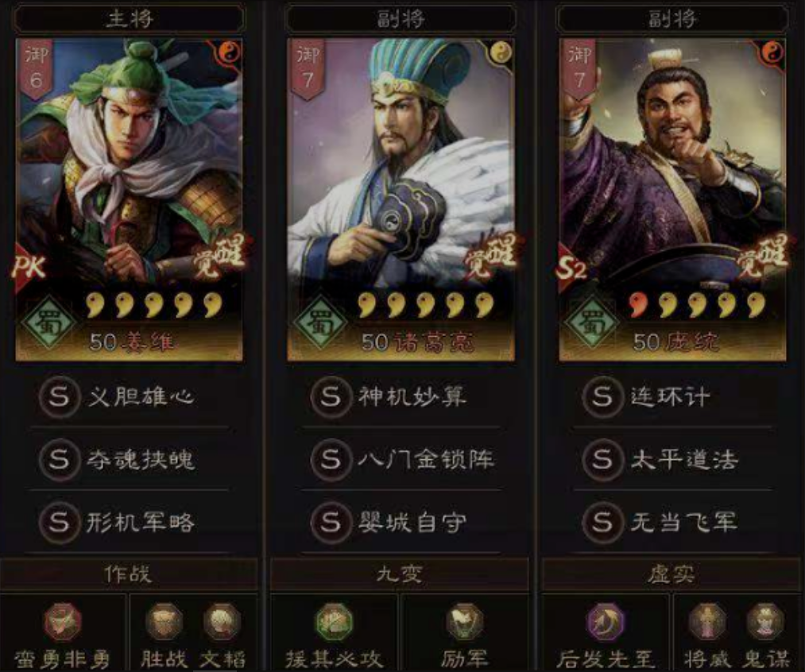Open the 作战 tactics book header
This screenshot has height=672, width=805.
(x=129, y=574)
